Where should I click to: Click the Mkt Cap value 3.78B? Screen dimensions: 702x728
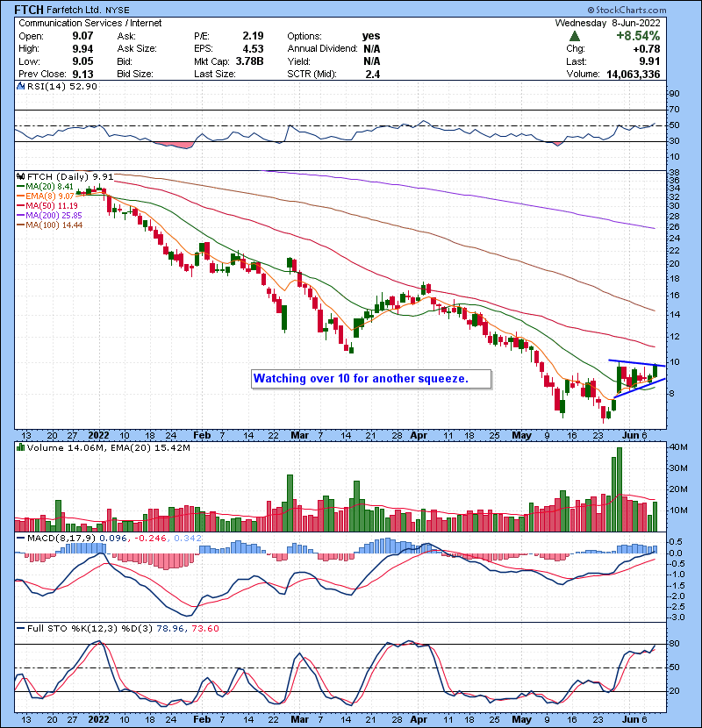[249, 61]
